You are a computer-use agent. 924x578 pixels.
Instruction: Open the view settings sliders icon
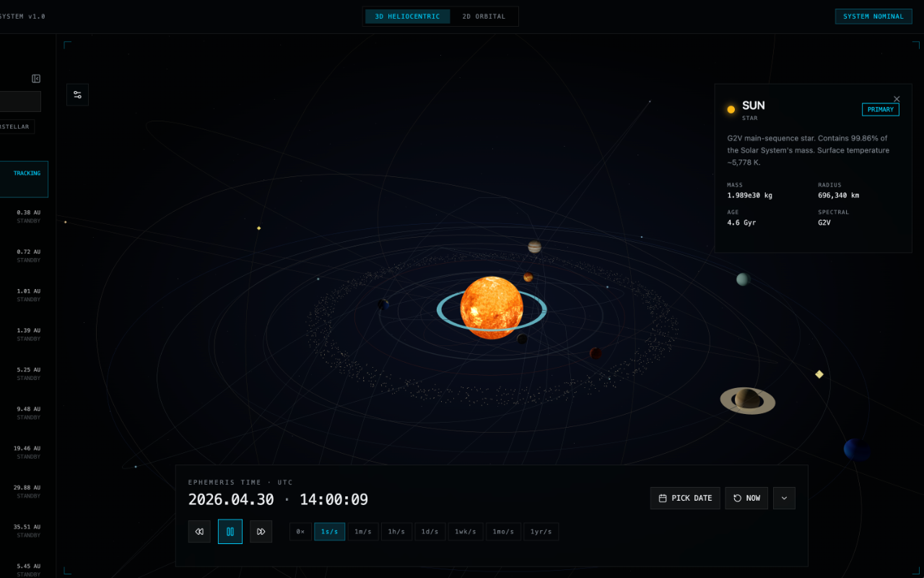pyautogui.click(x=77, y=95)
